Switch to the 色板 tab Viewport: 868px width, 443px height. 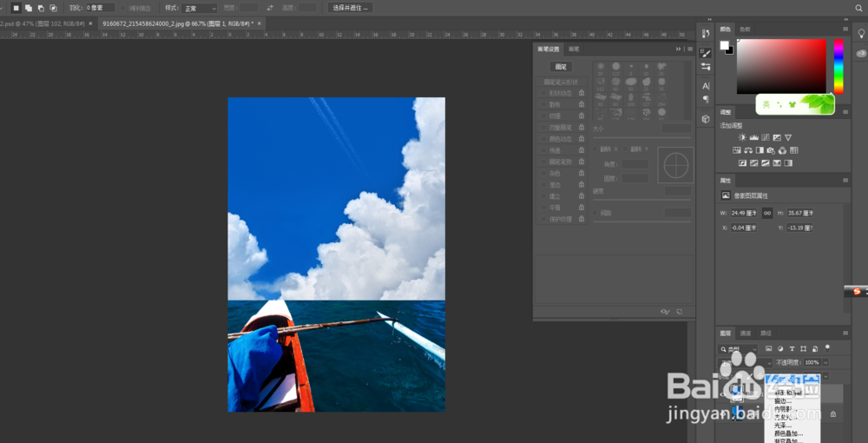(745, 29)
